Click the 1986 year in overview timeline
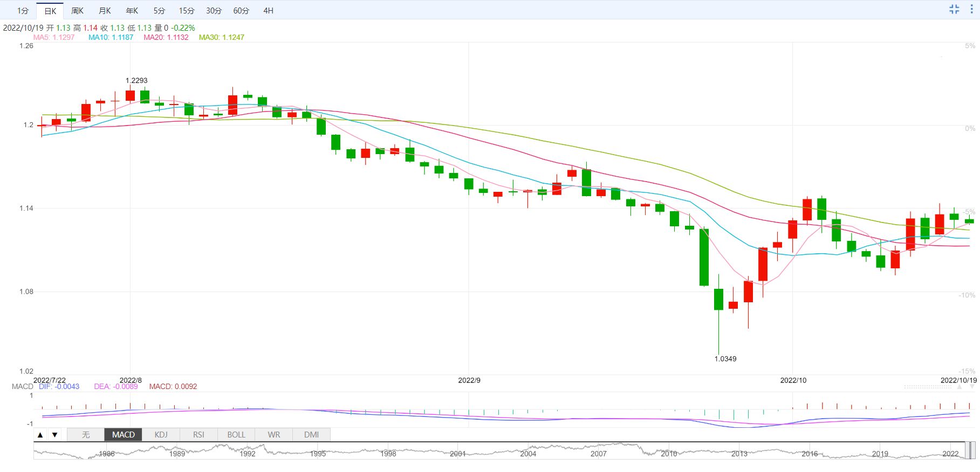 pyautogui.click(x=107, y=454)
